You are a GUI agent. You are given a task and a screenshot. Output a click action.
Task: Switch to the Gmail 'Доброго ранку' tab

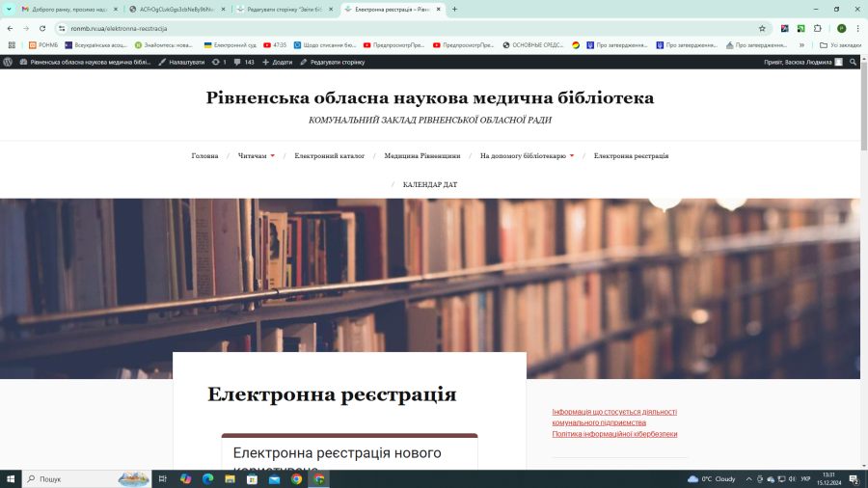point(69,10)
